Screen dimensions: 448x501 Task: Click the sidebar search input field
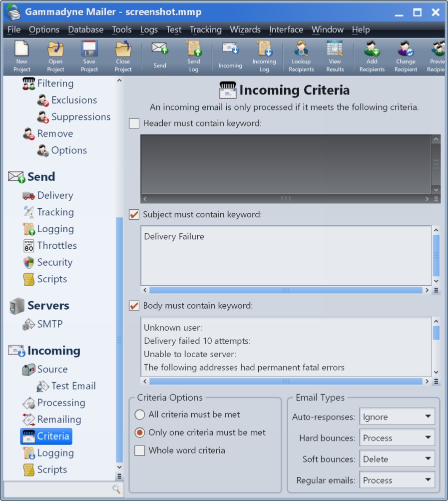click(57, 489)
